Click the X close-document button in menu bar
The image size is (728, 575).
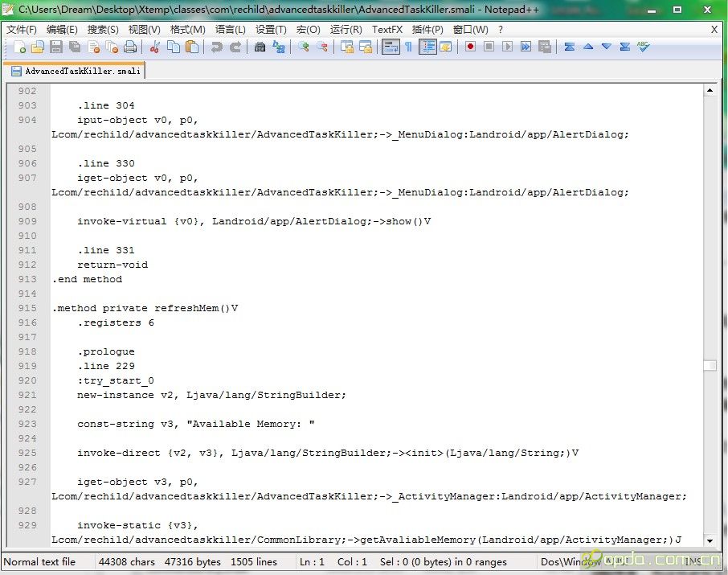pos(714,29)
